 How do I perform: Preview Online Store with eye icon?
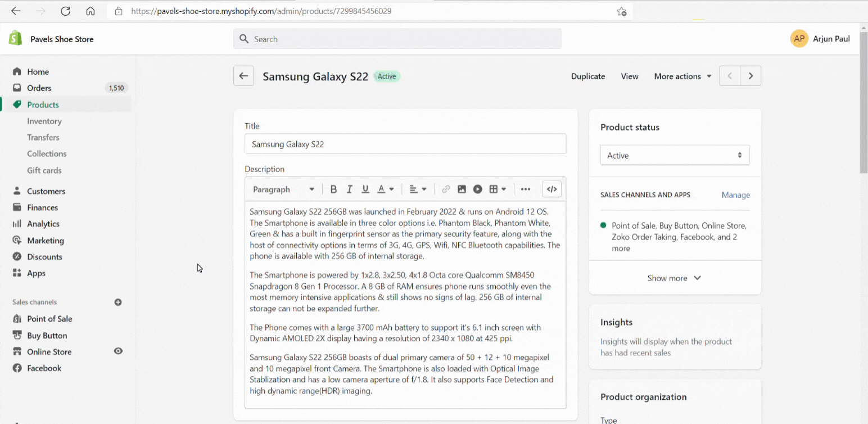pyautogui.click(x=118, y=351)
